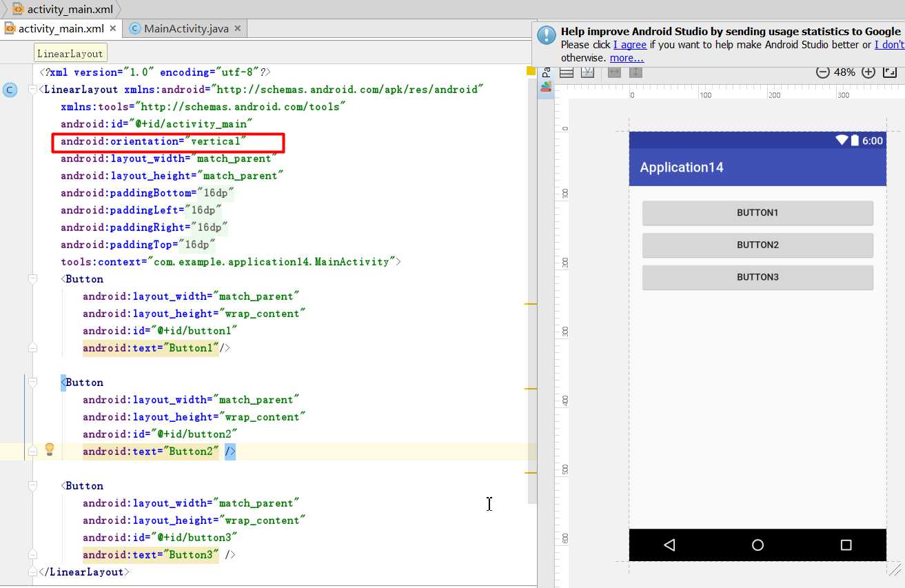Screen dimensions: 905x588
Task: Click the "I agree" link
Action: (630, 45)
